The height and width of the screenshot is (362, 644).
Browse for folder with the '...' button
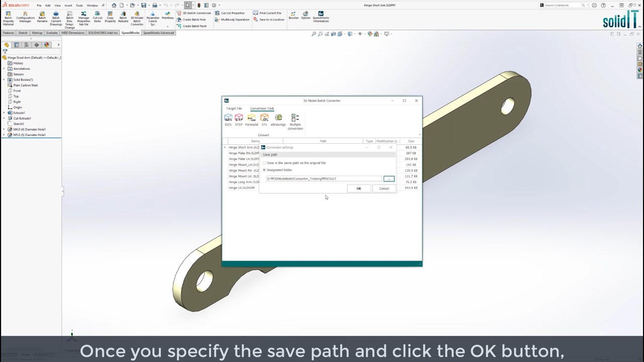tap(389, 178)
